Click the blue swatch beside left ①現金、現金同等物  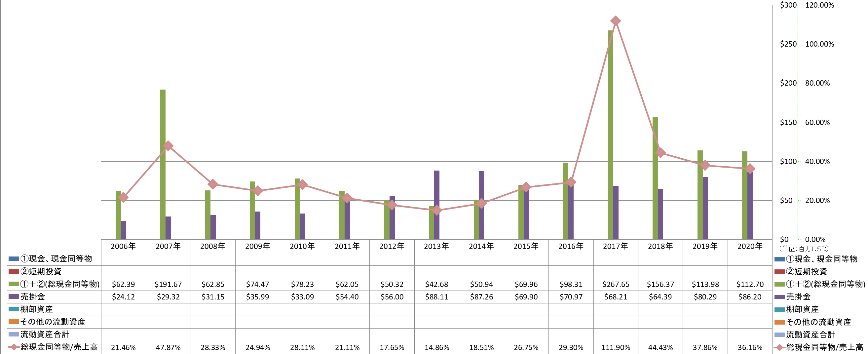[14, 258]
